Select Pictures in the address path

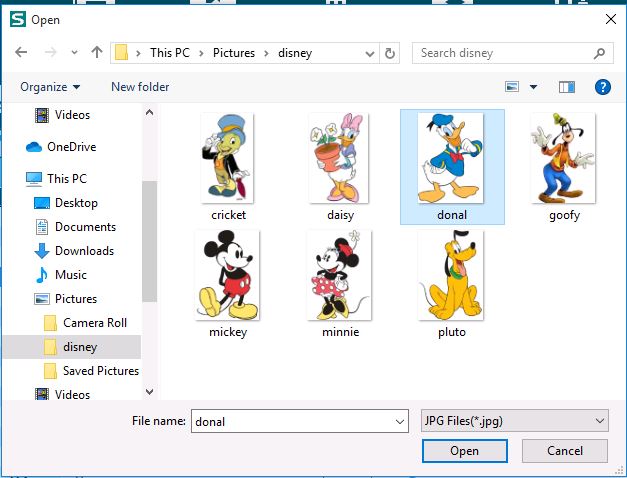click(234, 53)
